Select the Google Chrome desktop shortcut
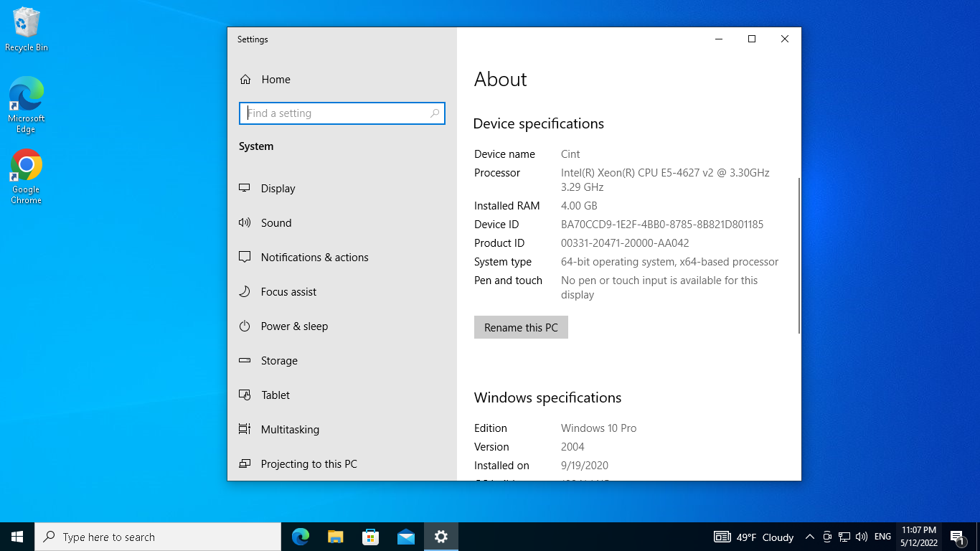 point(27,176)
